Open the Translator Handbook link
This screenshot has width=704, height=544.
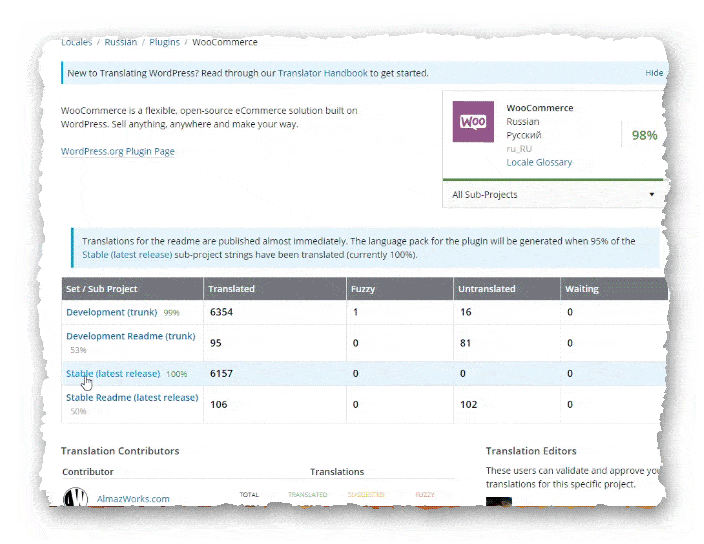coord(322,73)
